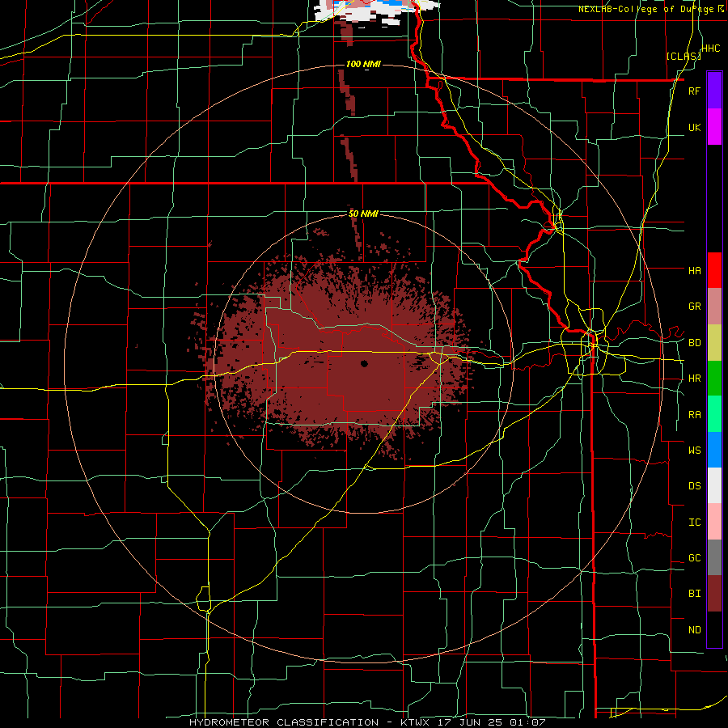Click the ND legend label

(x=694, y=630)
